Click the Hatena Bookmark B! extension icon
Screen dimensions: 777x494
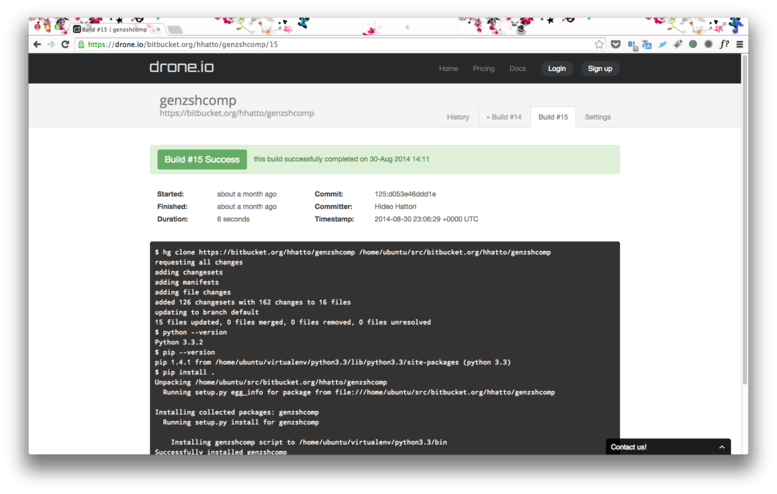[x=632, y=45]
